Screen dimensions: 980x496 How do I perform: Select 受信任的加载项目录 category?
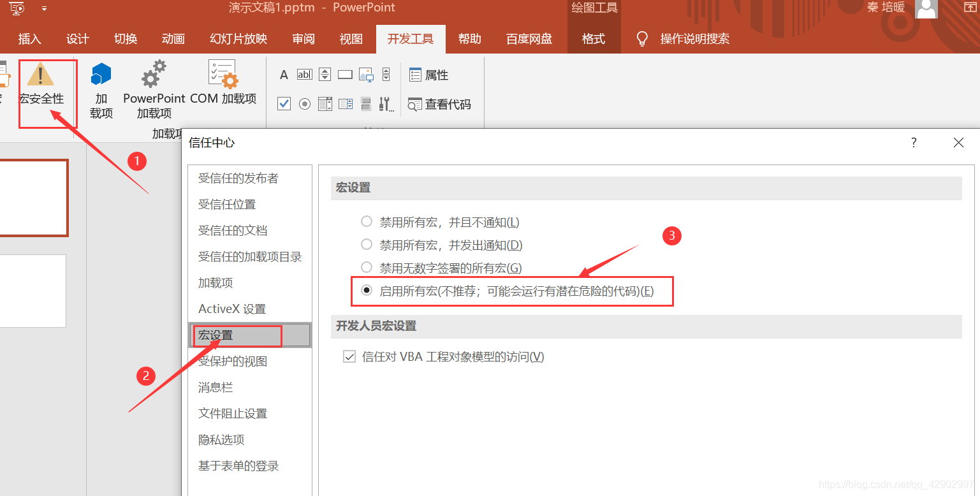(249, 257)
